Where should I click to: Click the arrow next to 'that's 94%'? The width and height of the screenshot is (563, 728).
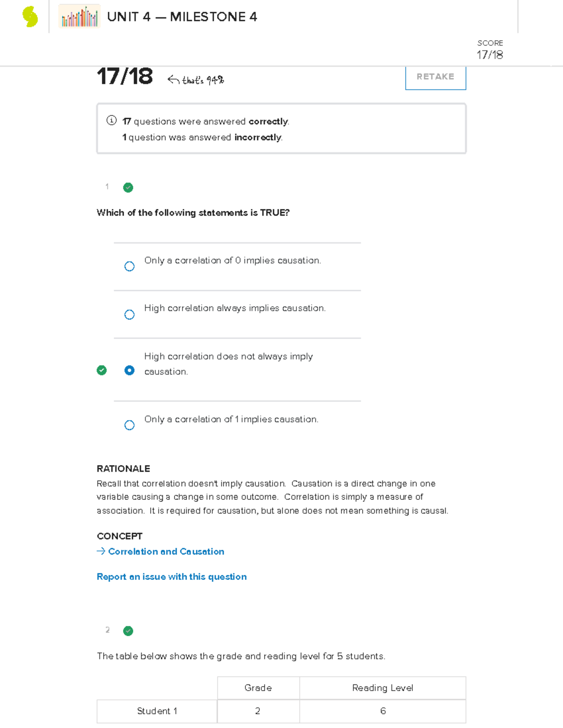(x=173, y=80)
